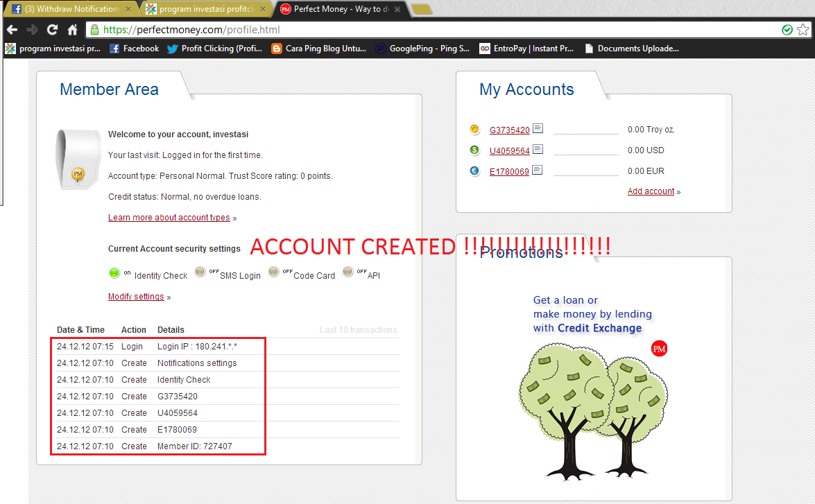Viewport: 815px width, 504px height.
Task: Click 24.12.12 07:15 timestamp
Action: [x=85, y=347]
